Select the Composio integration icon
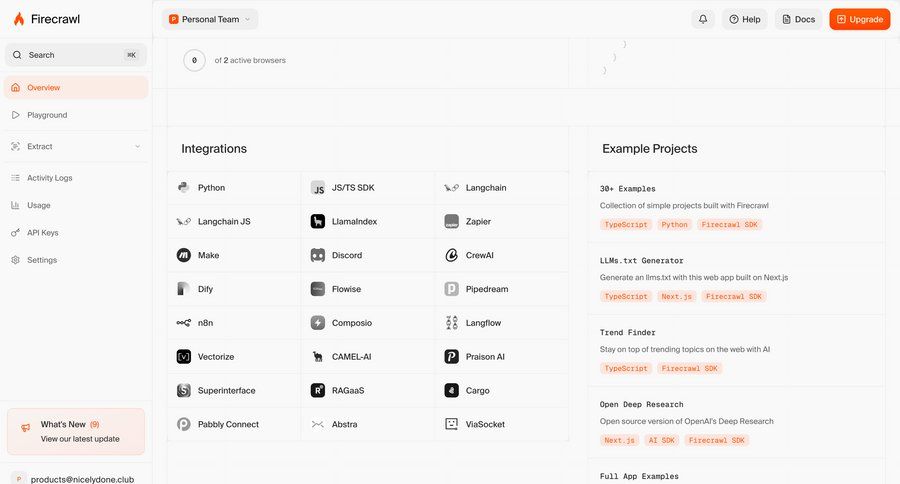Image resolution: width=900 pixels, height=484 pixels. coord(317,323)
